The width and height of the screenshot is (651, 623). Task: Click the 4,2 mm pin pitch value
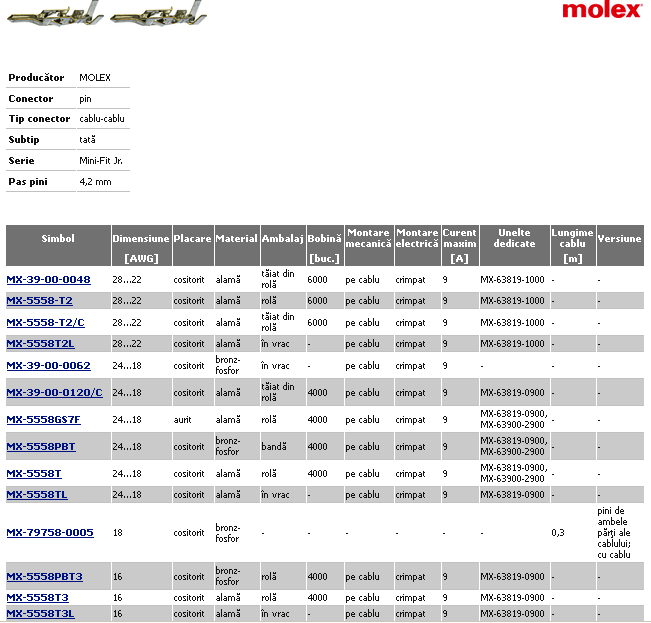[x=95, y=182]
